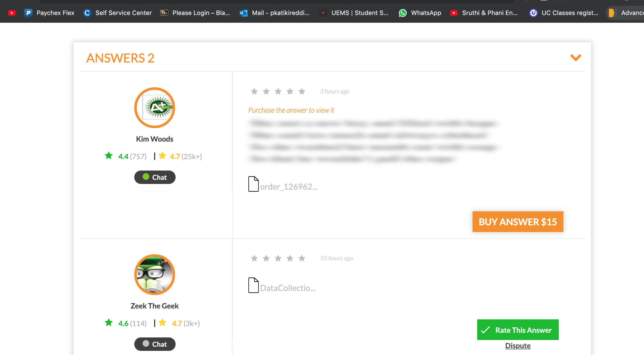Screen dimensions: 644x355
Task: Open the order_126962 file attachment
Action: 283,184
